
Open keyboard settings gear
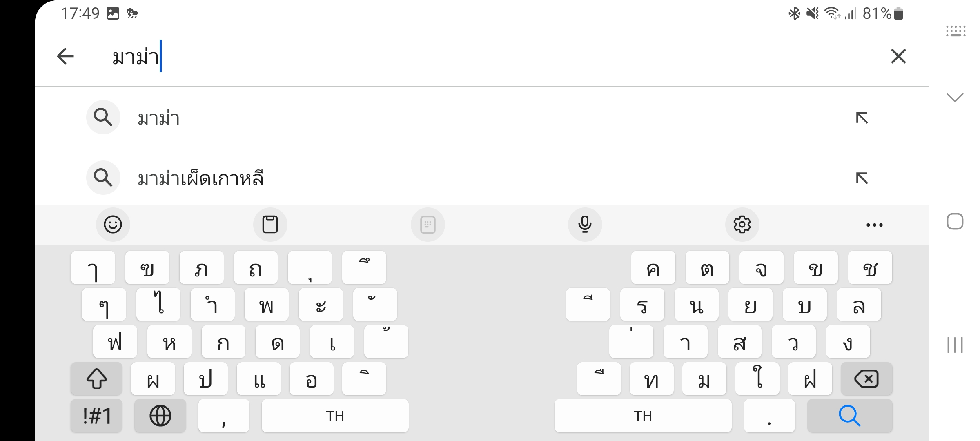742,225
